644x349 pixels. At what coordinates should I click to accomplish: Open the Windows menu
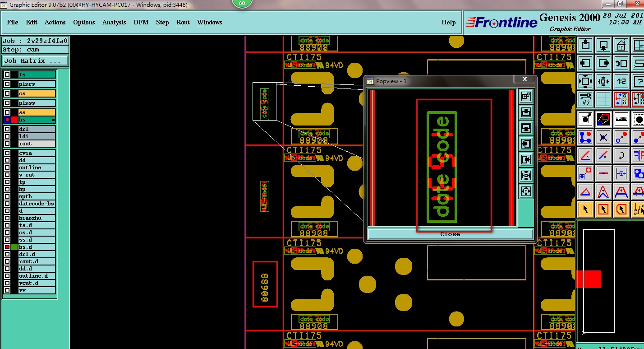pyautogui.click(x=209, y=22)
